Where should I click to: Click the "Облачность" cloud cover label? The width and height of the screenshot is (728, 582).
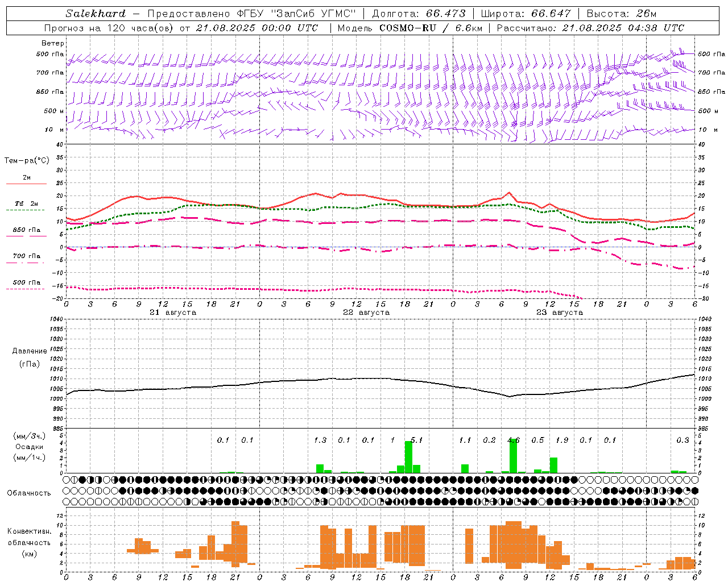point(29,493)
